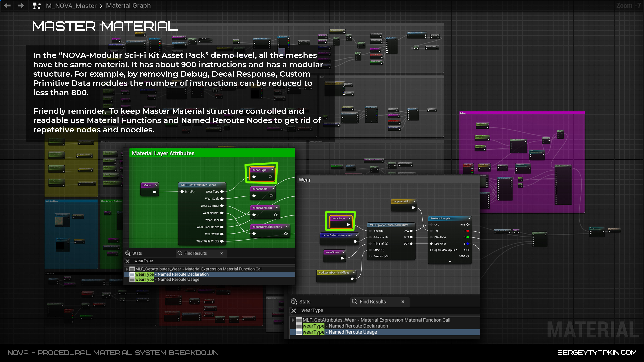Open the wearNormalIntensity node chevron
The height and width of the screenshot is (362, 644).
[287, 227]
